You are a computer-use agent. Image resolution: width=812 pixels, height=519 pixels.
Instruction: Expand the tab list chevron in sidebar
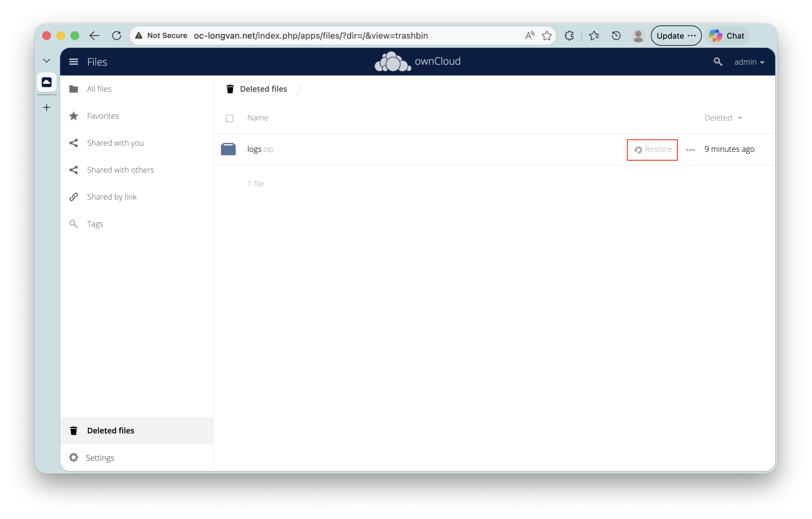pos(47,61)
